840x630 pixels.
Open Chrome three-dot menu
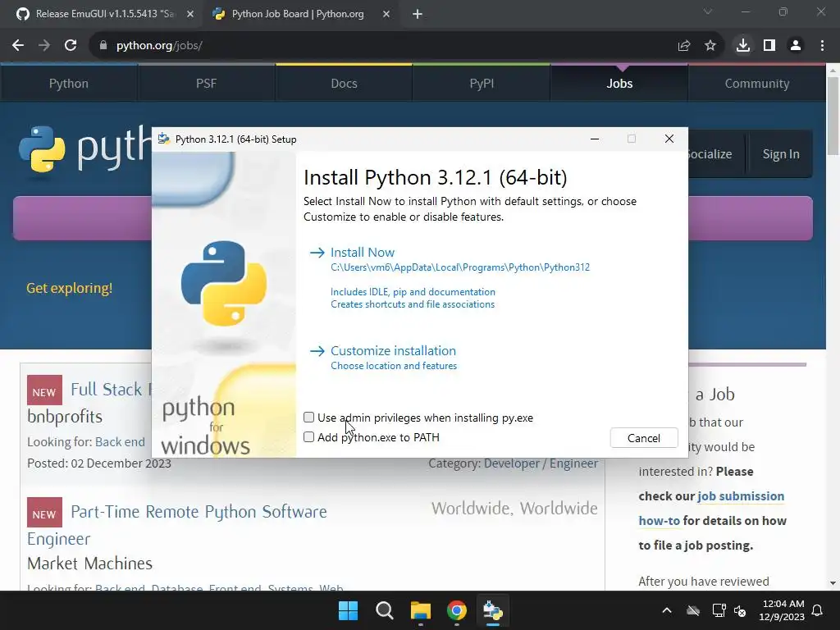click(x=822, y=46)
